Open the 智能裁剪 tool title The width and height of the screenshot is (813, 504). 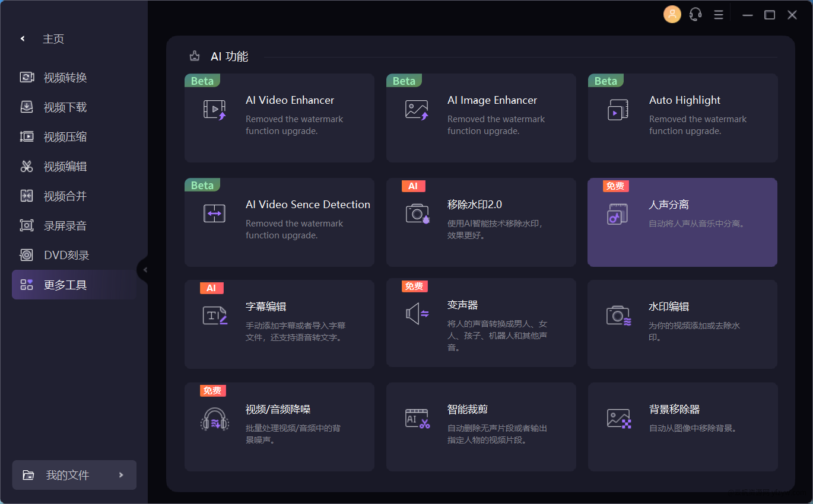[468, 409]
